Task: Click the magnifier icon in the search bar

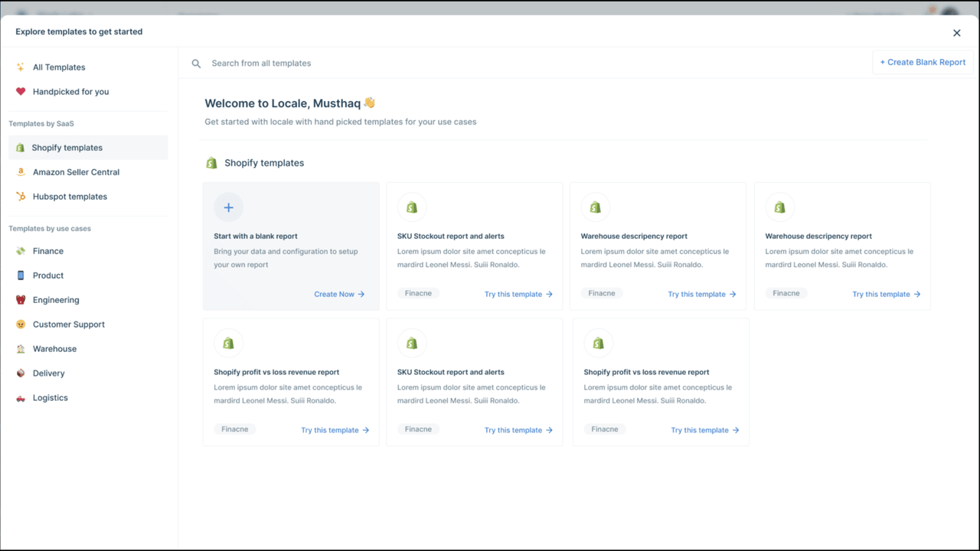Action: coord(197,64)
